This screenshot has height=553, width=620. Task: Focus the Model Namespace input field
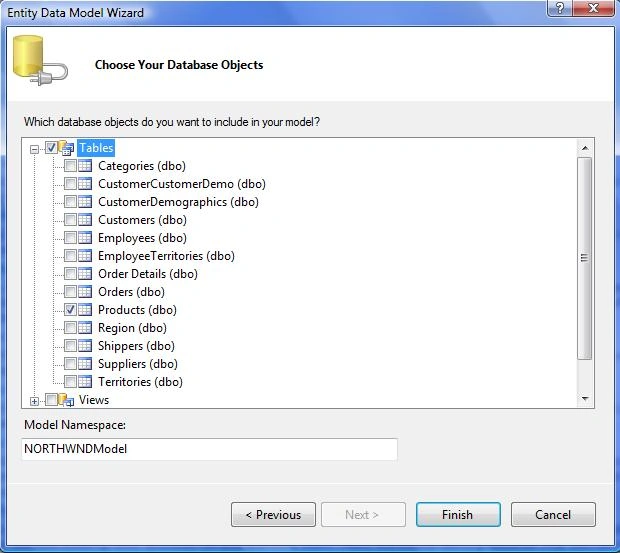(209, 449)
